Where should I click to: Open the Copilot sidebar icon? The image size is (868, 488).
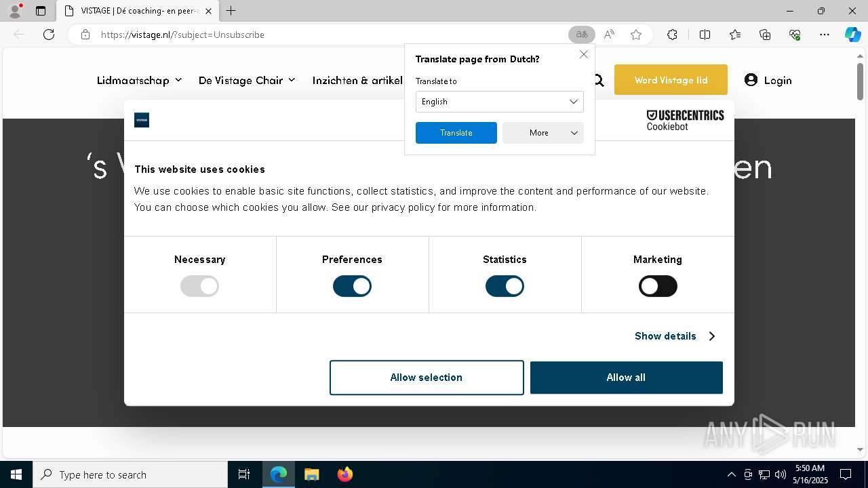click(852, 35)
